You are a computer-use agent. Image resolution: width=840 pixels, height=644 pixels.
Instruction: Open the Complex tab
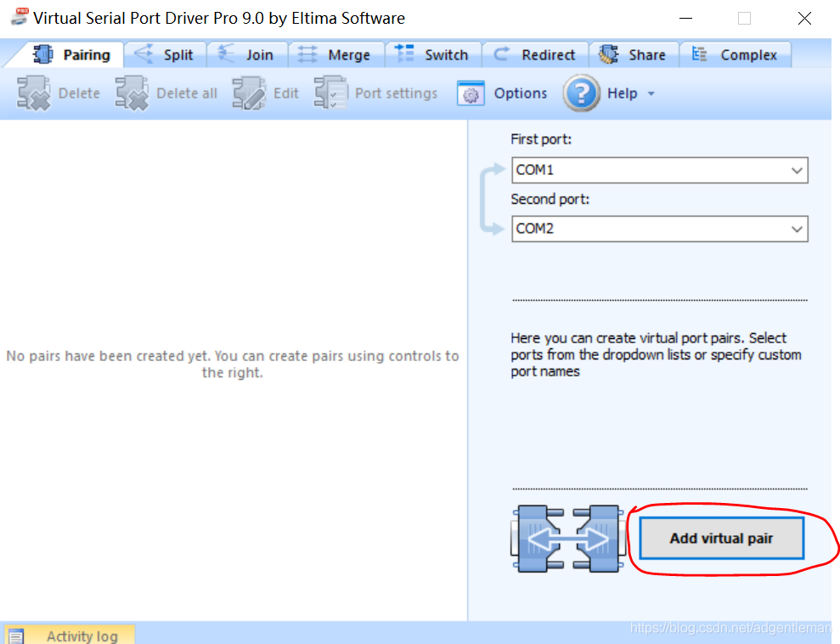point(736,54)
